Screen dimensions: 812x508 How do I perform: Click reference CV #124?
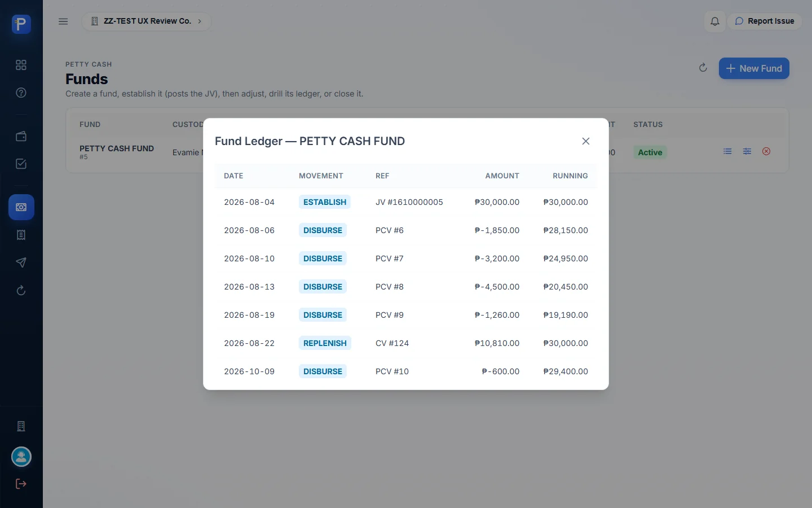click(392, 343)
